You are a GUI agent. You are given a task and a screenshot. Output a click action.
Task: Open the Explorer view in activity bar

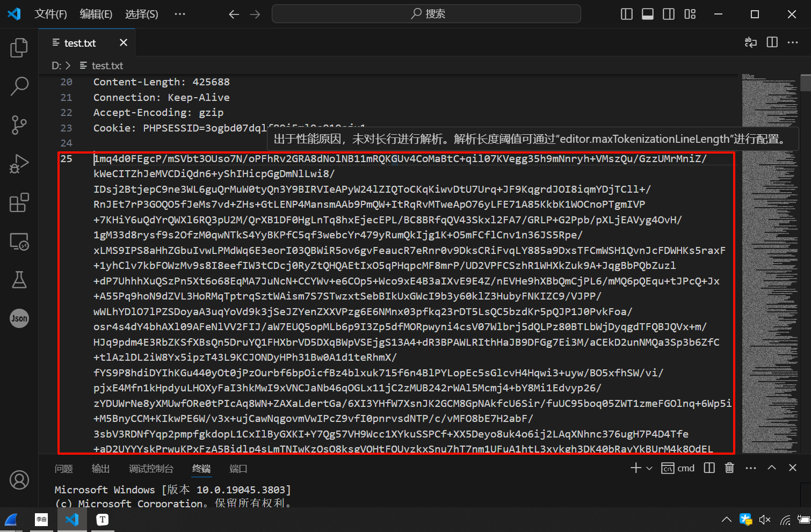click(19, 48)
